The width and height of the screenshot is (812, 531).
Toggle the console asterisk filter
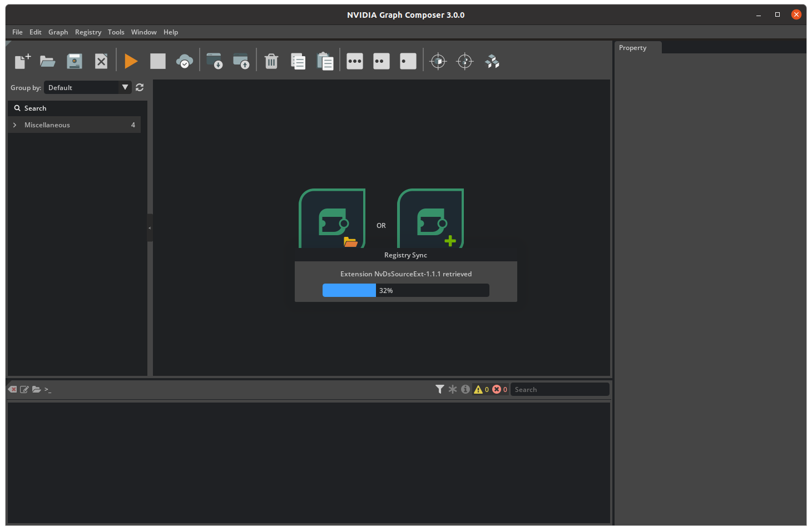[x=453, y=389]
